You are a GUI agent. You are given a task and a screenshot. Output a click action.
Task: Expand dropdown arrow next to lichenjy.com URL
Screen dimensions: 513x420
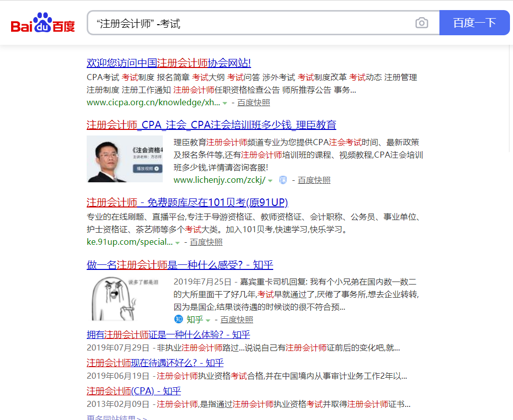tap(270, 181)
